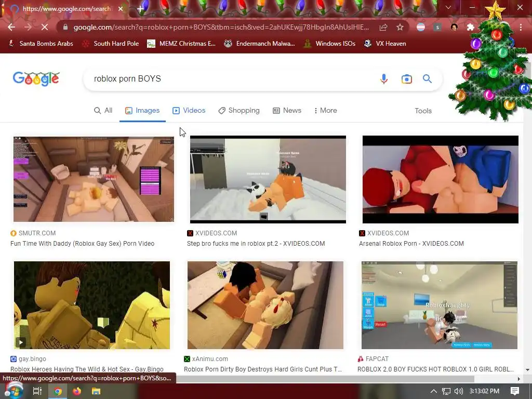The width and height of the screenshot is (532, 399).
Task: Switch to the All results tab
Action: 103,111
